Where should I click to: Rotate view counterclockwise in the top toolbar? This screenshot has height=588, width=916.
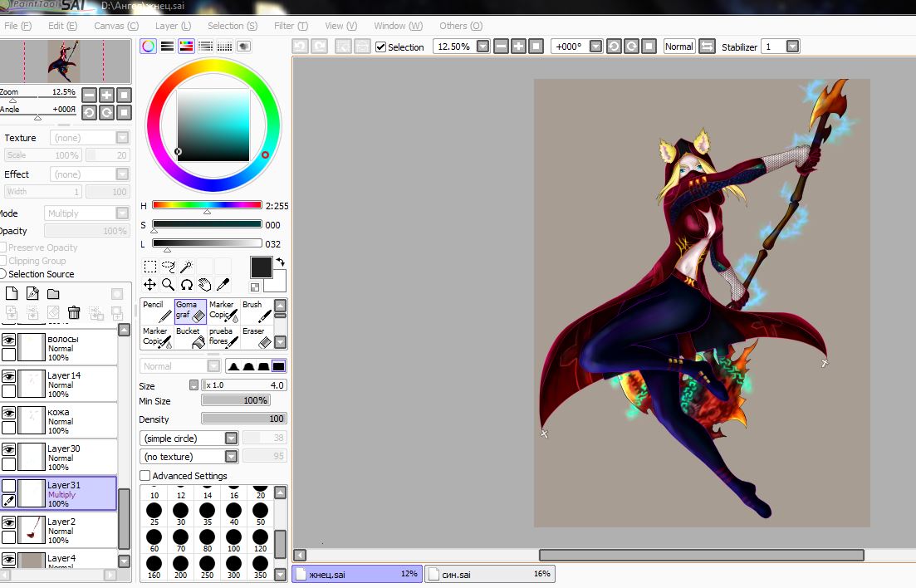click(614, 47)
